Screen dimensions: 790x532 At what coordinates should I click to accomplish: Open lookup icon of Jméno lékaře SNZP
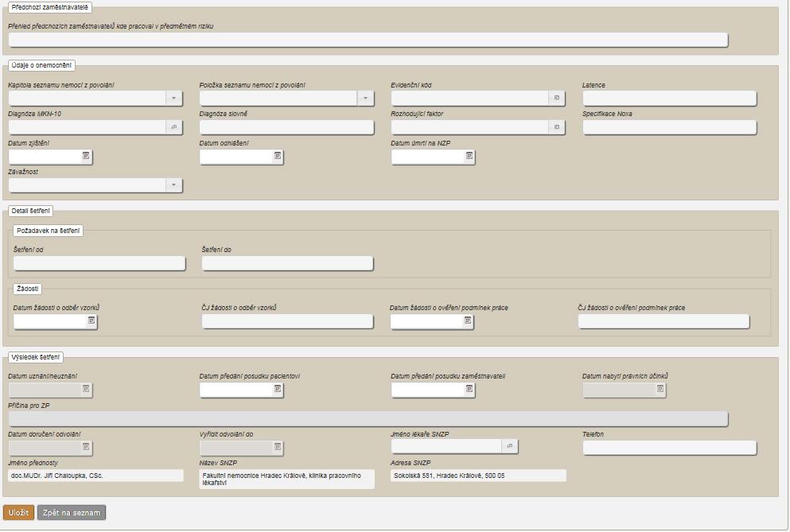(x=510, y=446)
